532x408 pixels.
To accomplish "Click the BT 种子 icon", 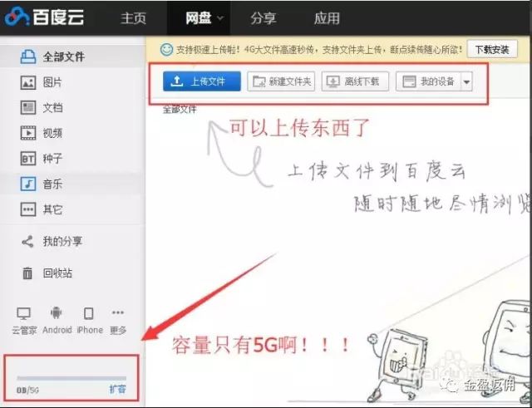I will coord(28,159).
